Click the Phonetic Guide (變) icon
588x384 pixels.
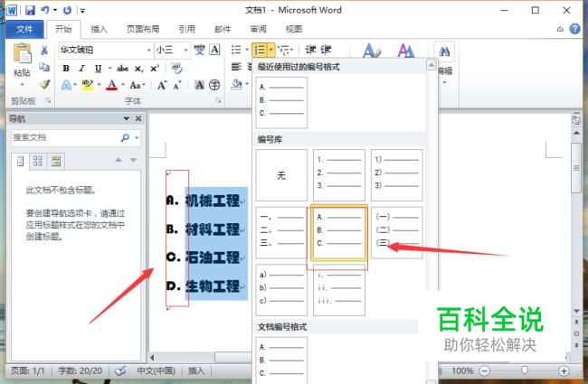click(199, 50)
